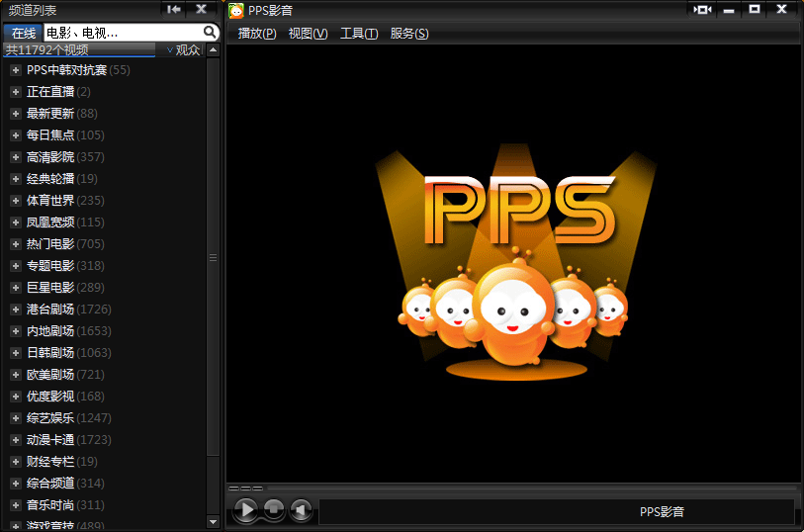The height and width of the screenshot is (532, 804).
Task: Expand the 巨星电影 category plus icon
Action: pyautogui.click(x=16, y=288)
